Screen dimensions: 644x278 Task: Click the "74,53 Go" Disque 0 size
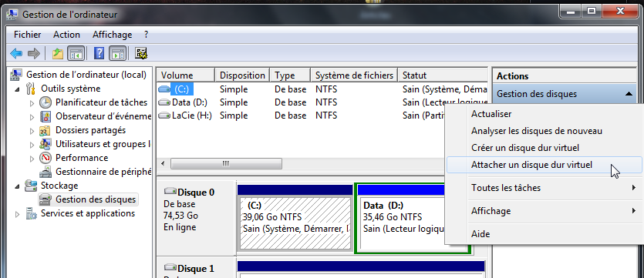point(180,216)
